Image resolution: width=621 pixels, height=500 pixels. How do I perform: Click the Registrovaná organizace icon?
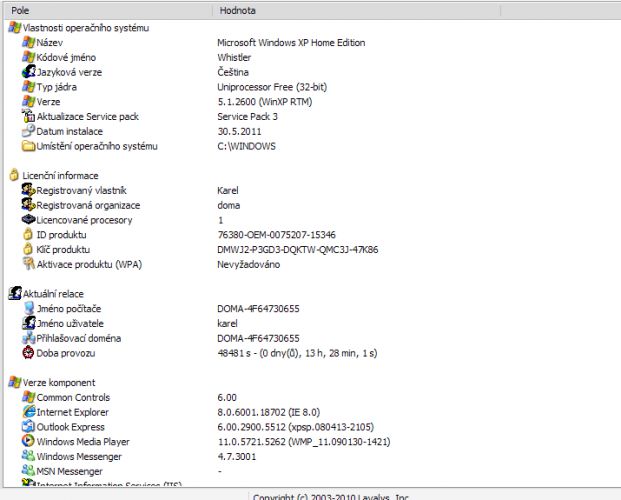click(x=29, y=204)
